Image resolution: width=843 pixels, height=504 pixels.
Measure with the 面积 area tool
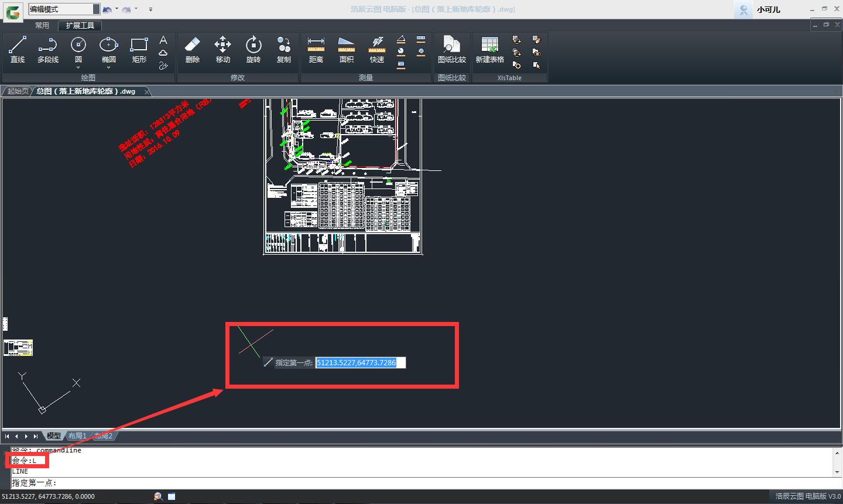(346, 50)
